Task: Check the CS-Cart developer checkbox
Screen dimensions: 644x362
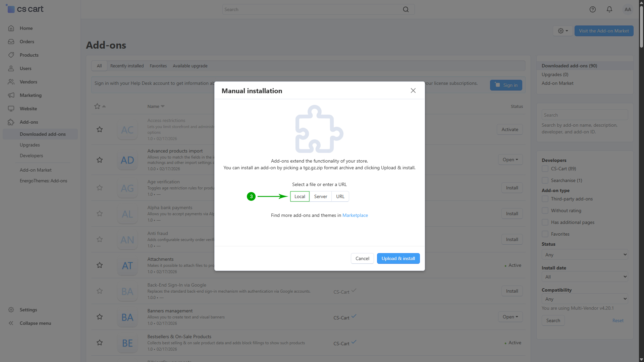Action: 545,169
